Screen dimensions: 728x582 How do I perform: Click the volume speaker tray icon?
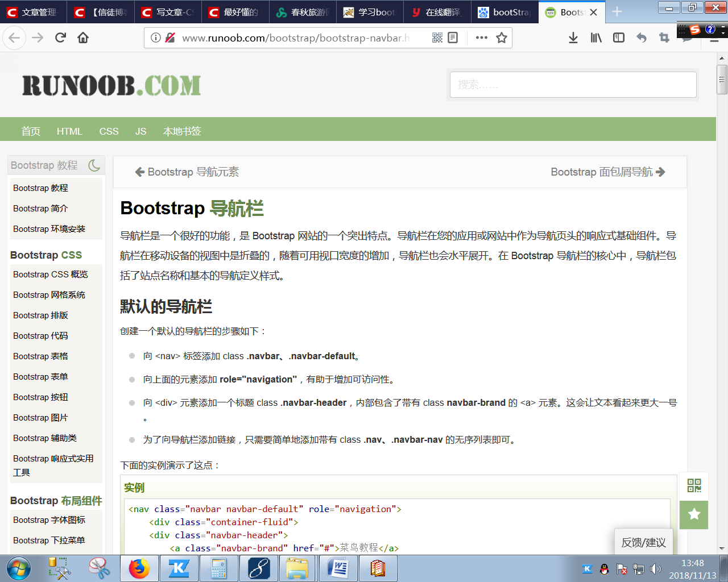click(x=656, y=569)
